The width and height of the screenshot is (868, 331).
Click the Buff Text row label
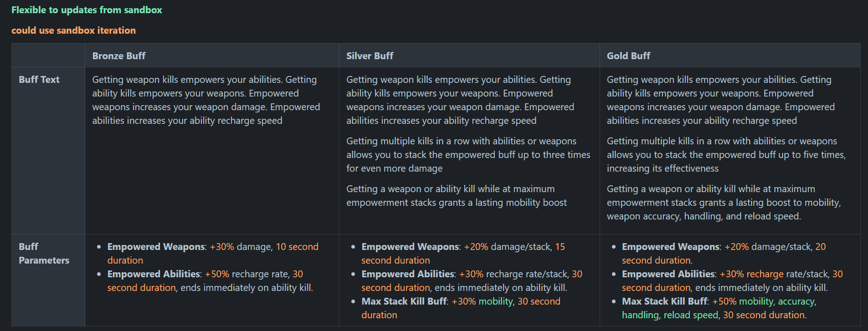point(39,79)
